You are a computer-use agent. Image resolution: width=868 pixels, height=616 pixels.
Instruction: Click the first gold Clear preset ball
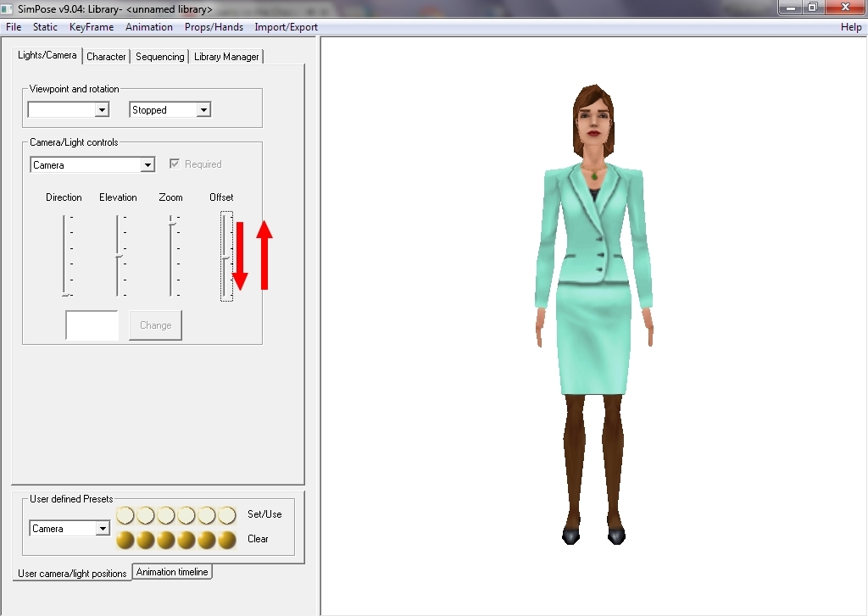pyautogui.click(x=125, y=540)
